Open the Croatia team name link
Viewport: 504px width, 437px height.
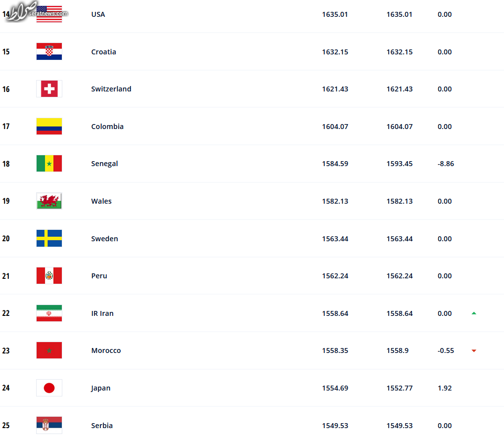click(x=103, y=52)
